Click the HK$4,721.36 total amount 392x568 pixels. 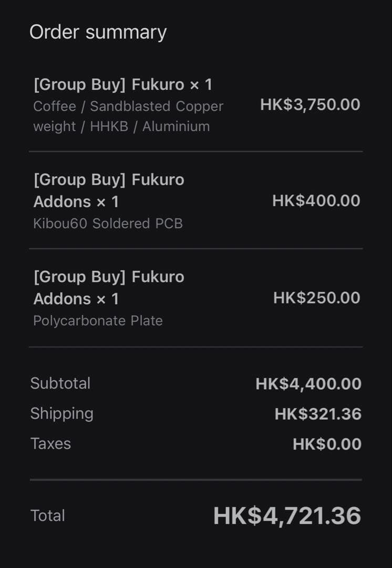tap(287, 516)
